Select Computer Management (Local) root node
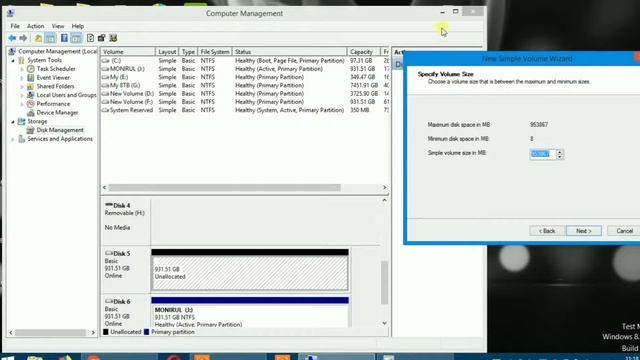640x360 pixels. [58, 51]
